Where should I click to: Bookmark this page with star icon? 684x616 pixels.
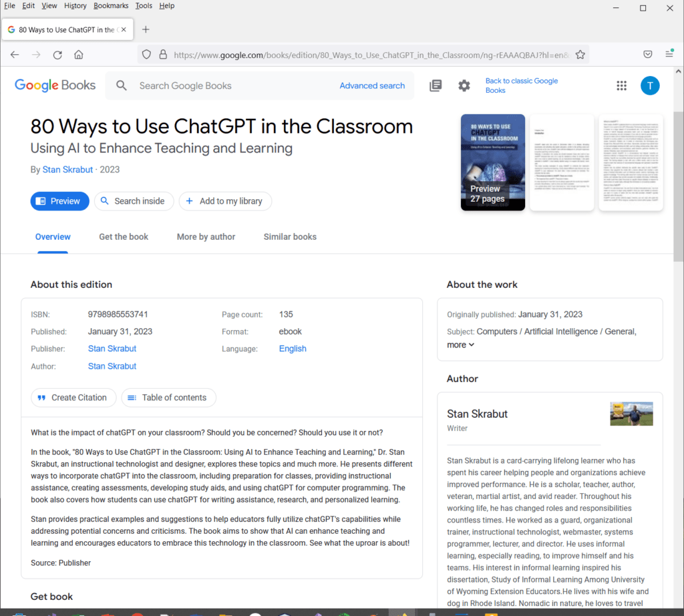click(580, 55)
